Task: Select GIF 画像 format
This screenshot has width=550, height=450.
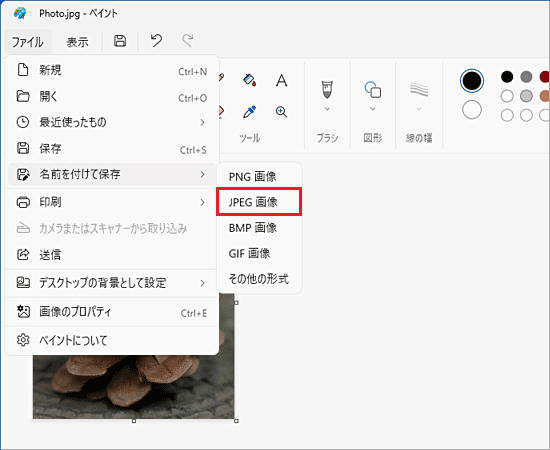Action: coord(259,253)
